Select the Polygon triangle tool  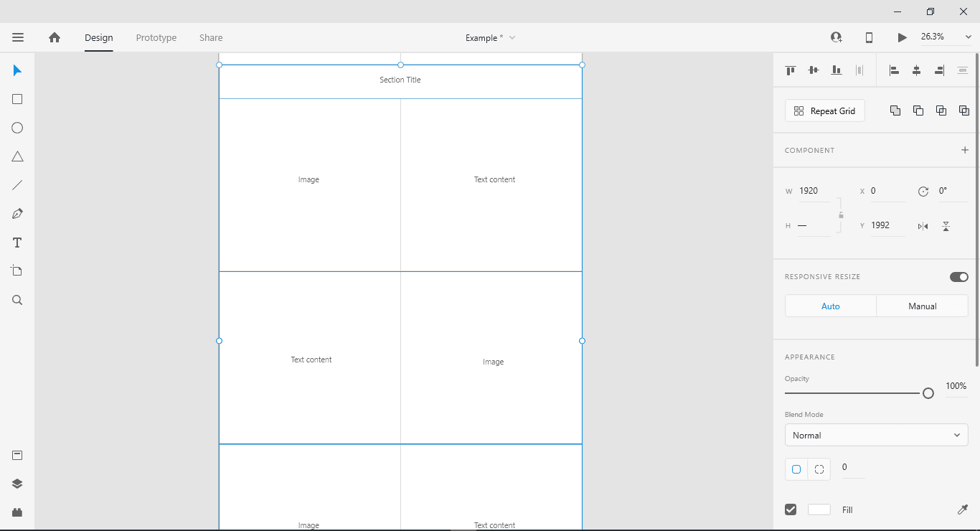(17, 156)
